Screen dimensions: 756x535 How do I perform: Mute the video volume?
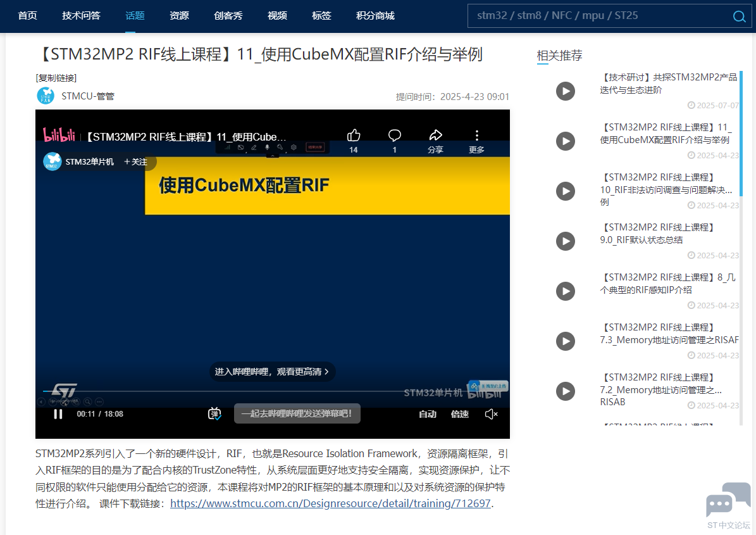point(490,413)
